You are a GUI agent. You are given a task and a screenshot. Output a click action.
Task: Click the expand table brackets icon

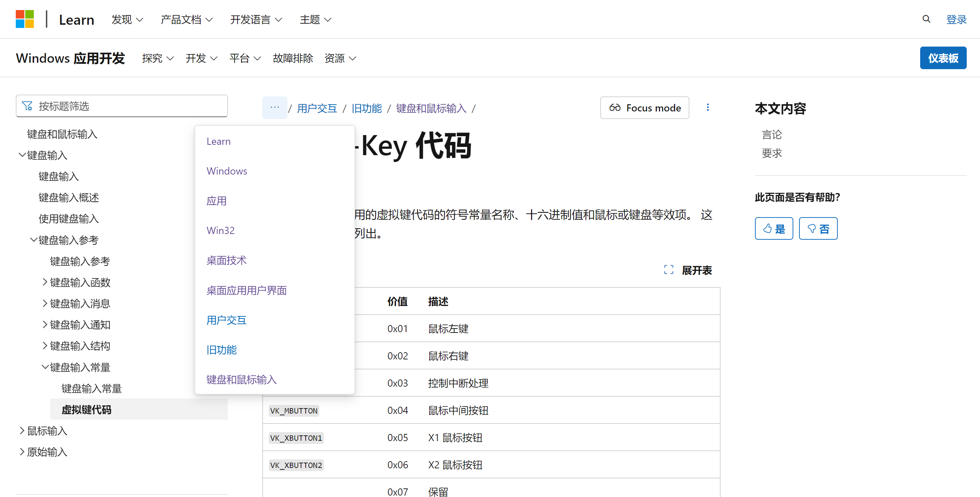pos(668,270)
